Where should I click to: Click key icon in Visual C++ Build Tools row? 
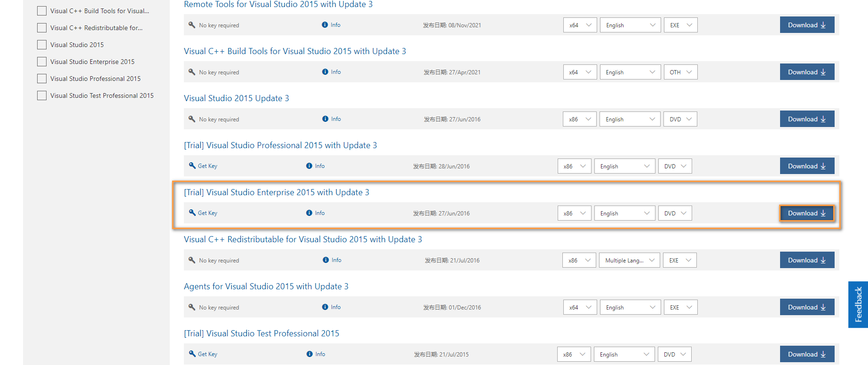click(x=192, y=72)
